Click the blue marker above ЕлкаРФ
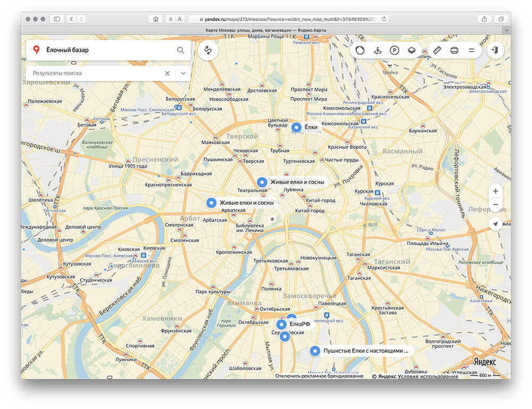Viewport: 532px width, 409px height. pyautogui.click(x=292, y=317)
